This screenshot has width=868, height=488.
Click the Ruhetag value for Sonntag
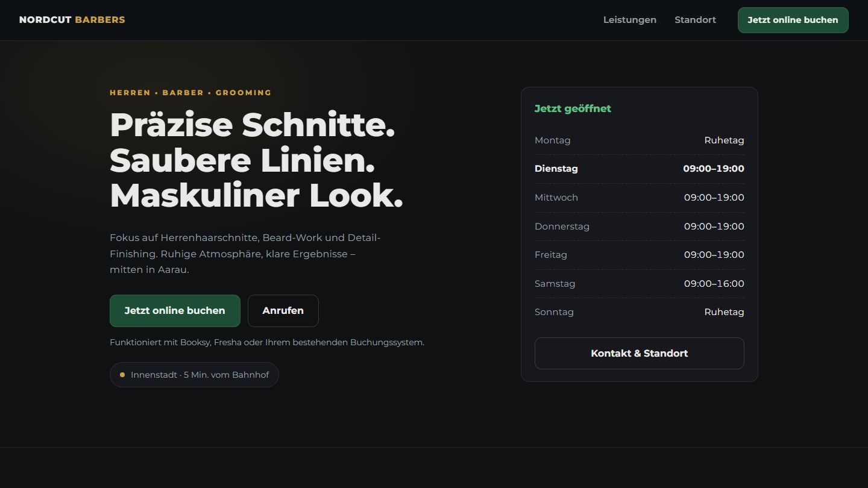click(724, 312)
